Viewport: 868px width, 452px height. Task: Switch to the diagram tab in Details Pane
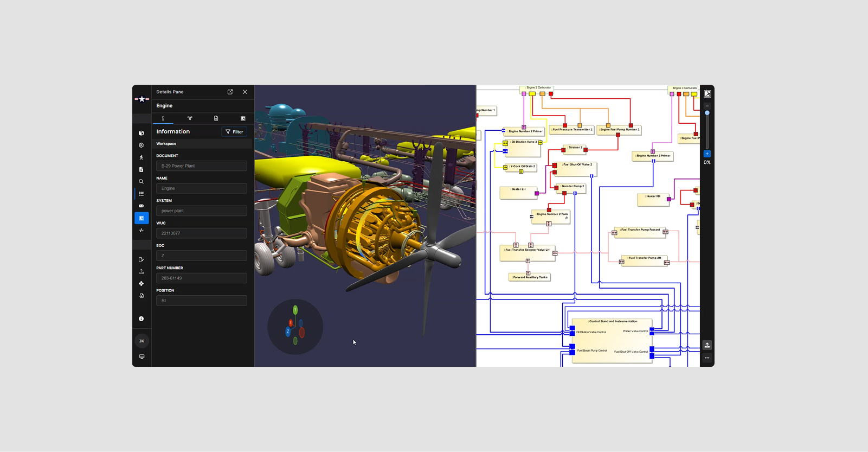[x=243, y=118]
